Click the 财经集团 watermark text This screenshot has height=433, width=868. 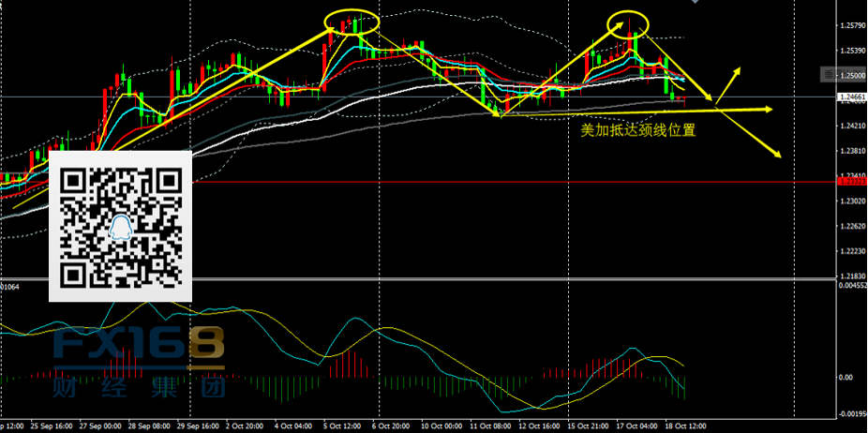[x=139, y=385]
